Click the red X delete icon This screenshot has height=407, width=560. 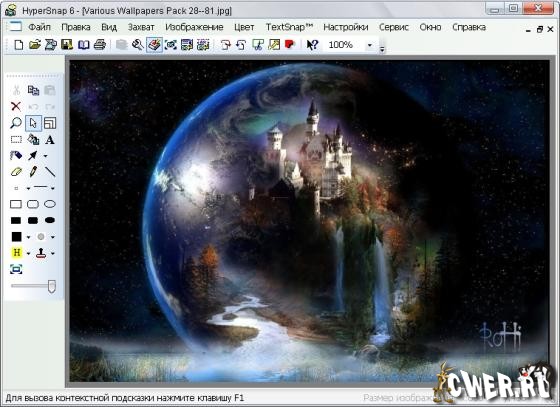(16, 106)
